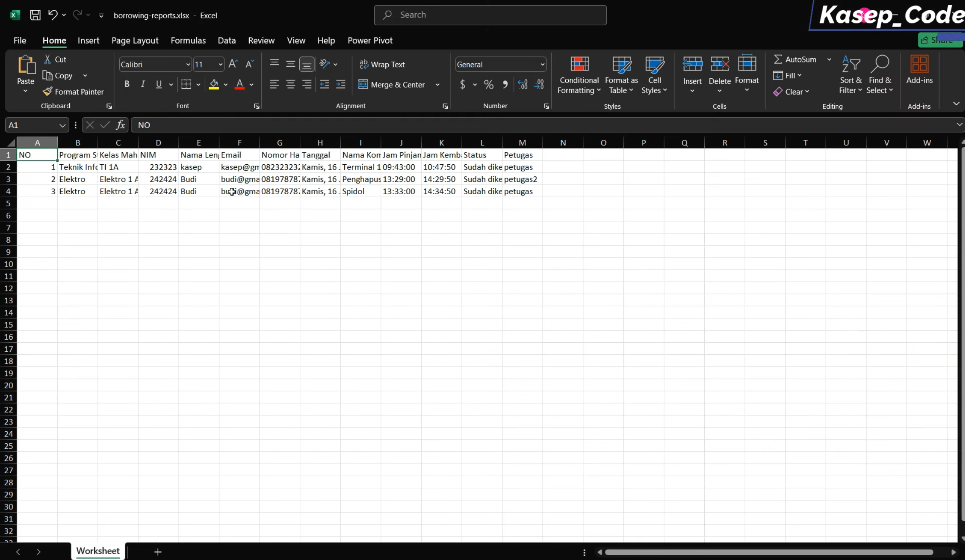Viewport: 965px width, 560px height.
Task: Click the Decrease Indent icon
Action: [x=324, y=84]
